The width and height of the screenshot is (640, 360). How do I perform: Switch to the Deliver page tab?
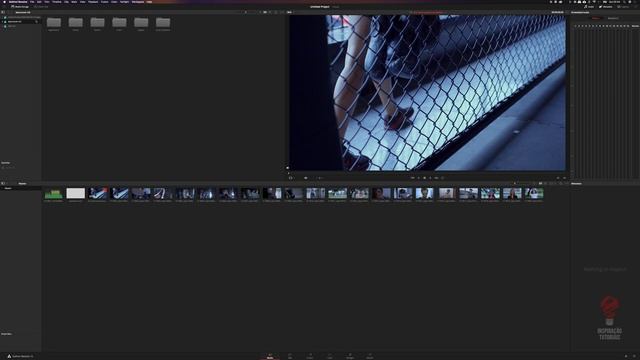point(370,356)
